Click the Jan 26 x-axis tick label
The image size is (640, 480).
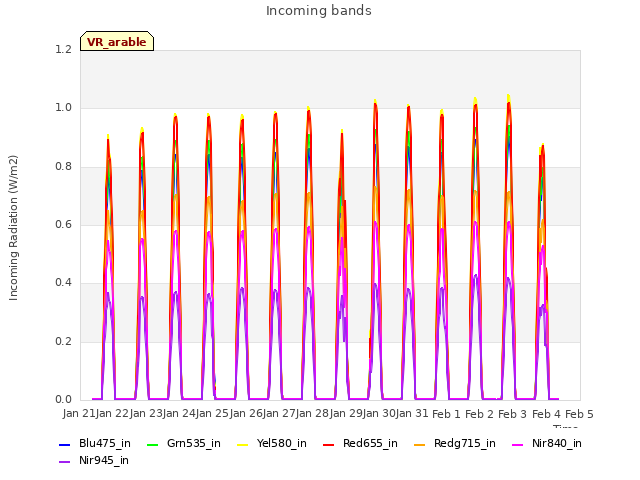(x=246, y=414)
